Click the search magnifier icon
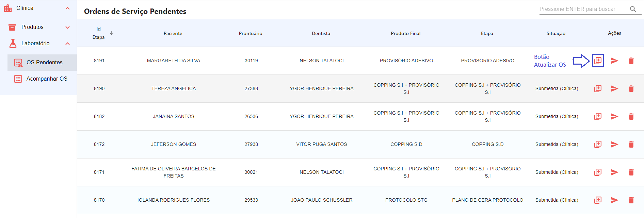 (x=633, y=9)
